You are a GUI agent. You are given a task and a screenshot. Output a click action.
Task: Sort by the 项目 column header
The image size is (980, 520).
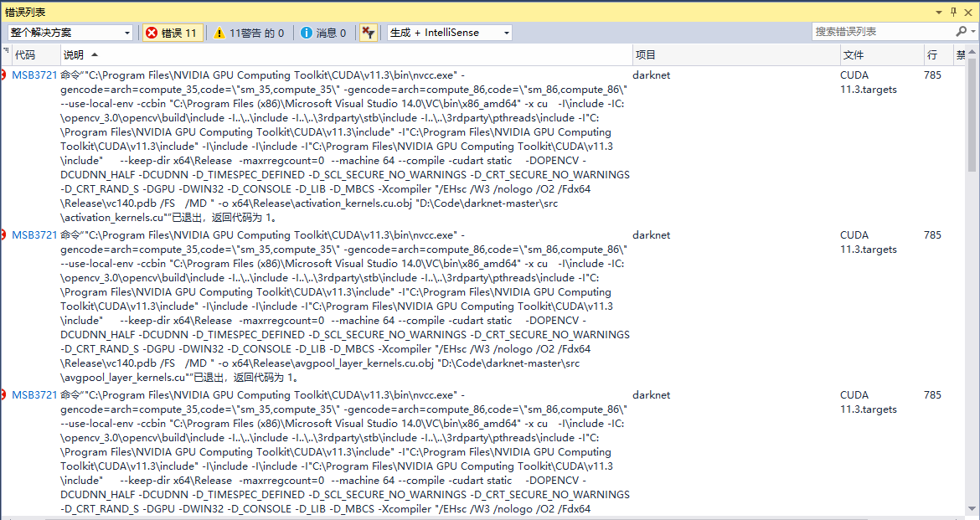pyautogui.click(x=645, y=54)
